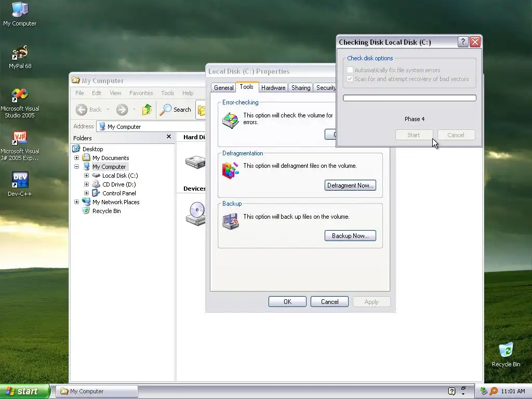Screen dimensions: 532x399
Task: Select the hard disk drive icon in My Computer
Action: [195, 162]
